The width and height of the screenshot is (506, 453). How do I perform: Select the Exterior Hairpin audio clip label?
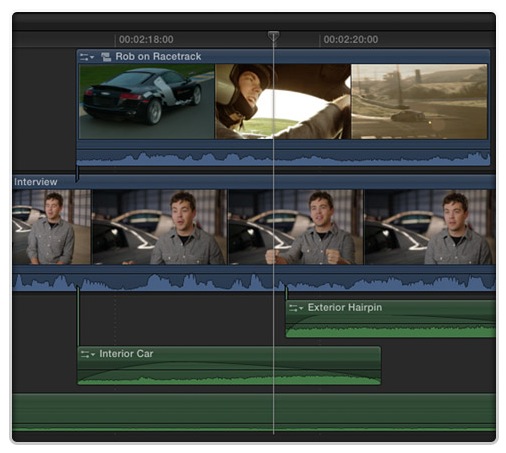[x=345, y=307]
